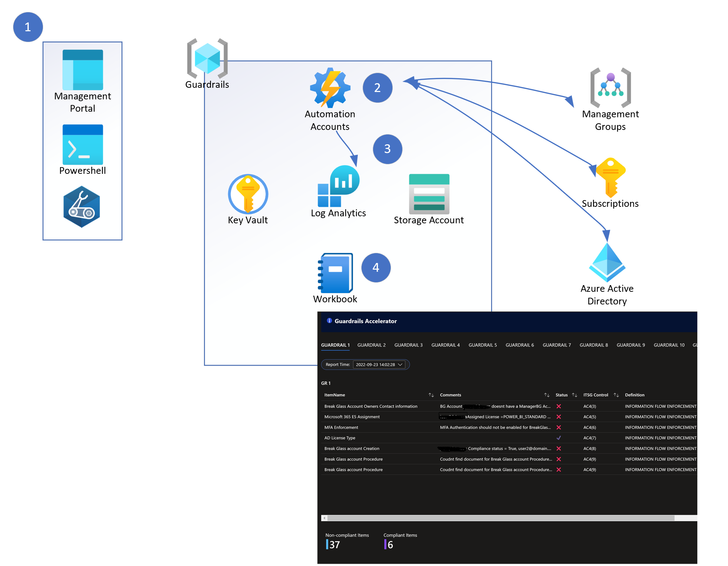This screenshot has height=566, width=728.
Task: Select the Management Groups icon
Action: point(610,88)
